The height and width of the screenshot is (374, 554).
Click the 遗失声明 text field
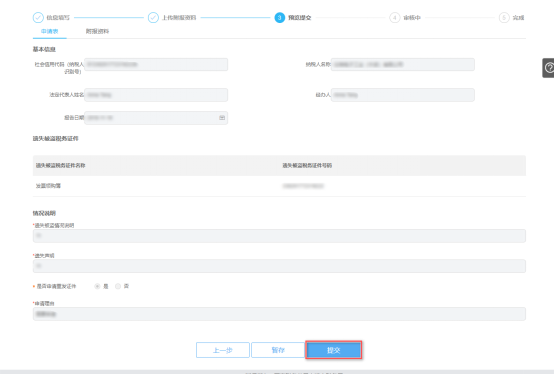coord(279,266)
